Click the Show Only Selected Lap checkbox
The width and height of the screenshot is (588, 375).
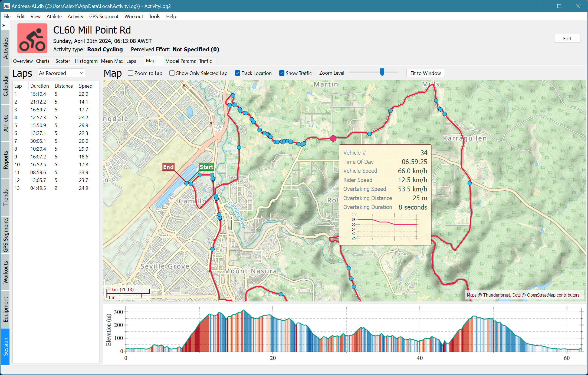click(x=172, y=73)
